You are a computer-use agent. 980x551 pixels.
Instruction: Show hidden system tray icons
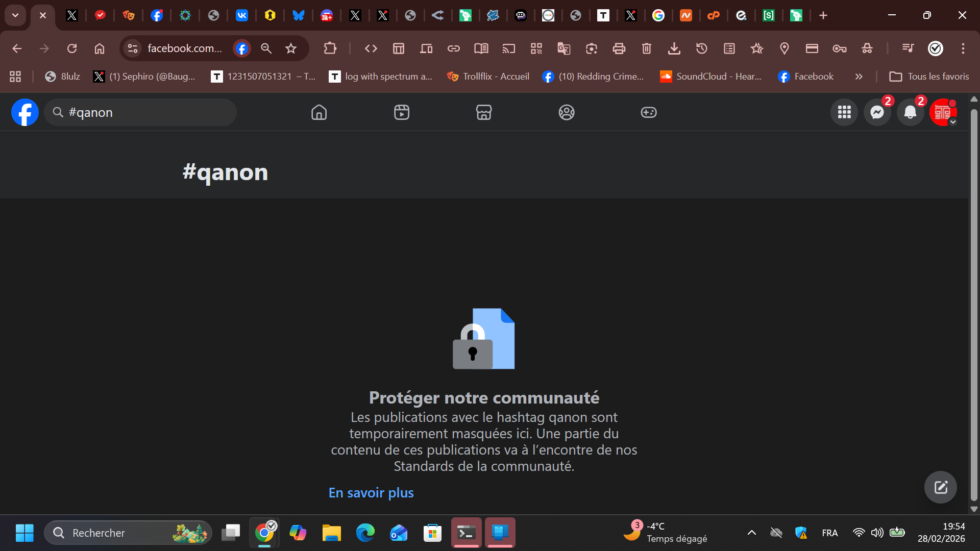tap(751, 533)
